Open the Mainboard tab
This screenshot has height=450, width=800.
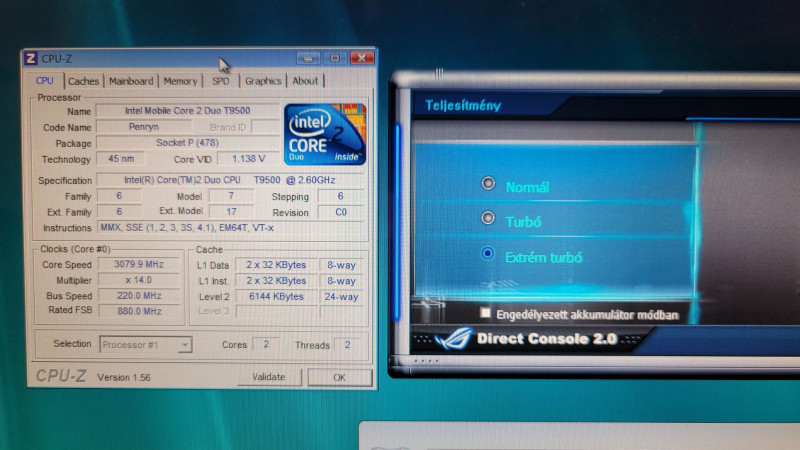coord(131,81)
